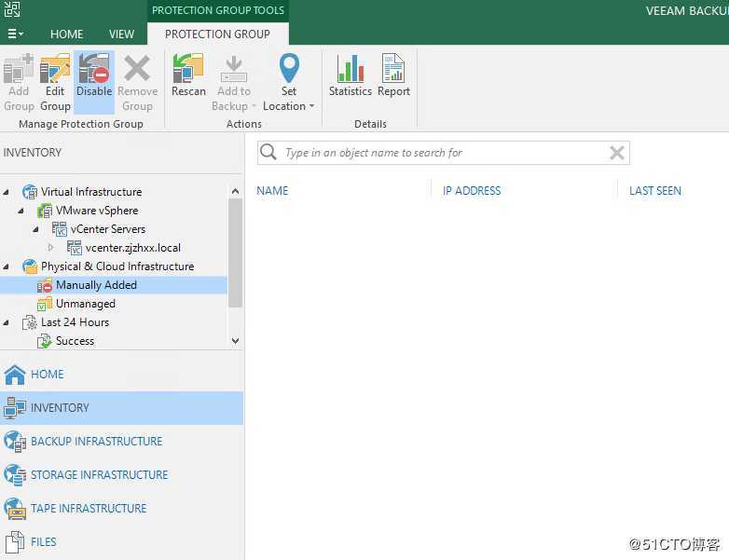Click the magnifier search icon
The width and height of the screenshot is (729, 560).
268,152
